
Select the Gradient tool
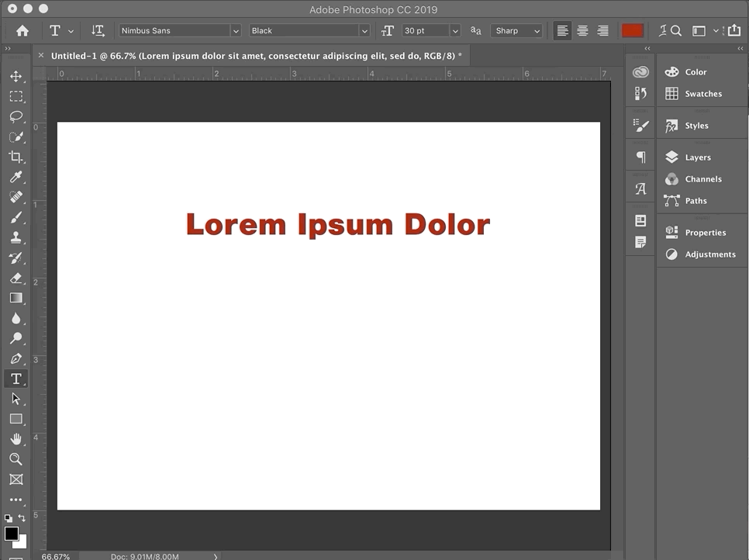(x=16, y=298)
